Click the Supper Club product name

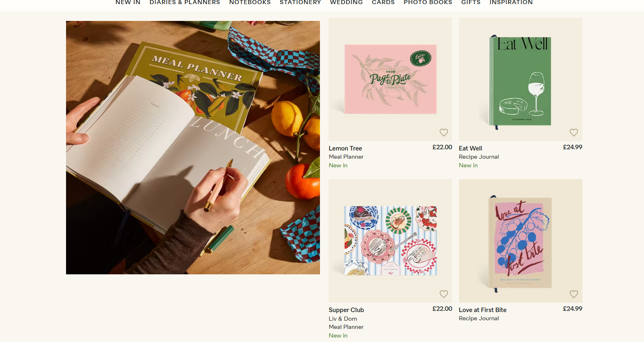346,310
